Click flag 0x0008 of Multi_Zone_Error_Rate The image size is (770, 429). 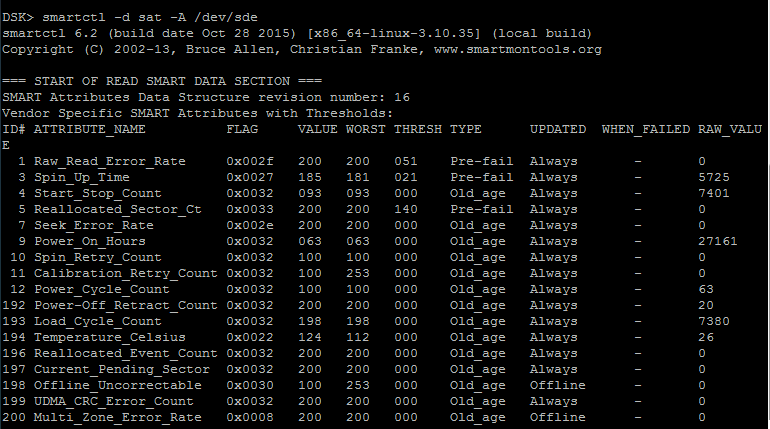point(249,417)
